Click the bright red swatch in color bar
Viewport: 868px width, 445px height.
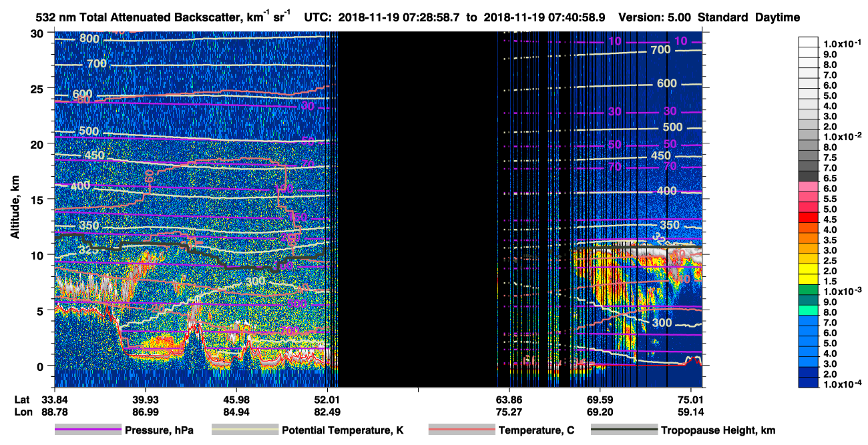[x=808, y=217]
